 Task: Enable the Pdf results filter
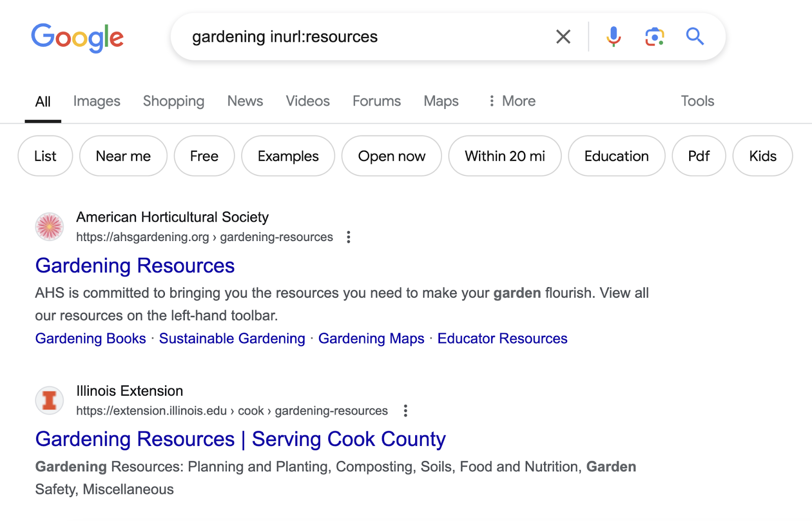[698, 156]
